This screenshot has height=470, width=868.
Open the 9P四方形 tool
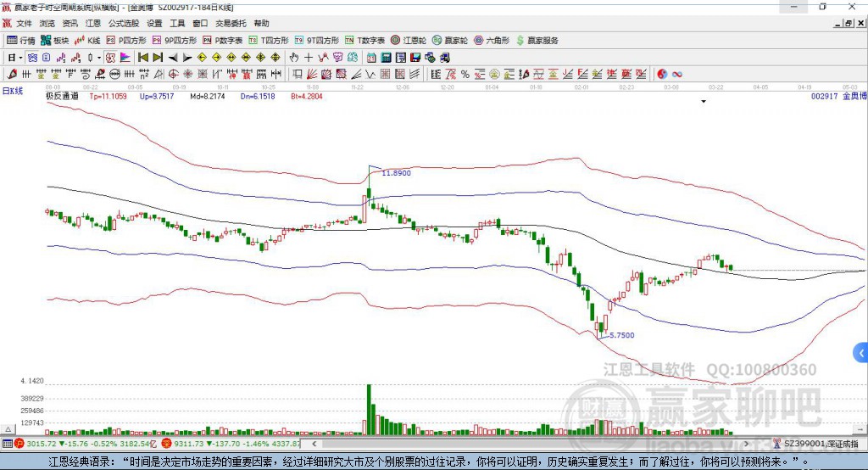coord(175,41)
